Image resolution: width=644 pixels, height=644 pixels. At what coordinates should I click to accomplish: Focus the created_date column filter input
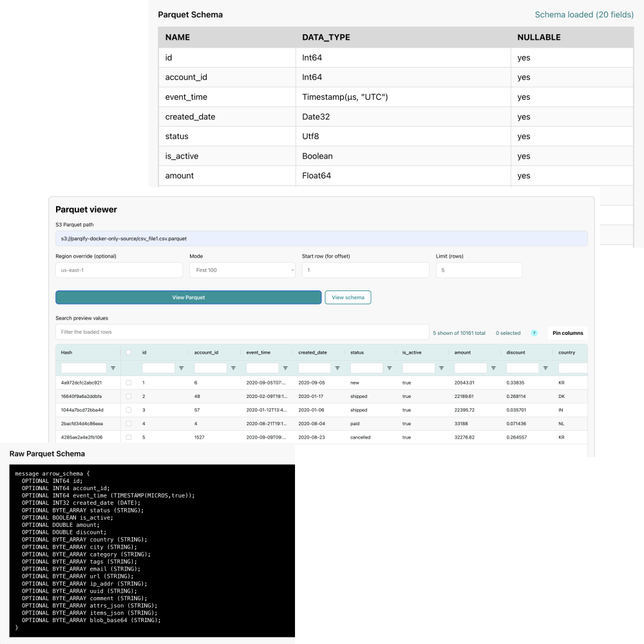[x=315, y=368]
